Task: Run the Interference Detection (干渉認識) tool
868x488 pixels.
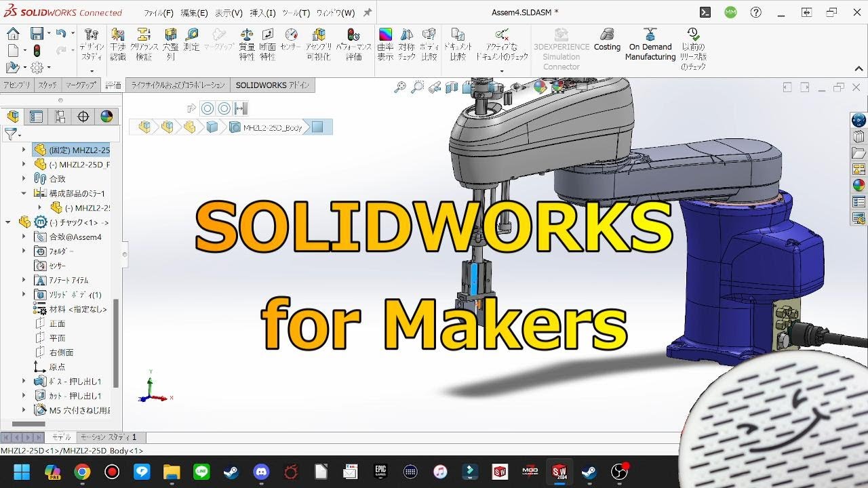Action: point(118,45)
